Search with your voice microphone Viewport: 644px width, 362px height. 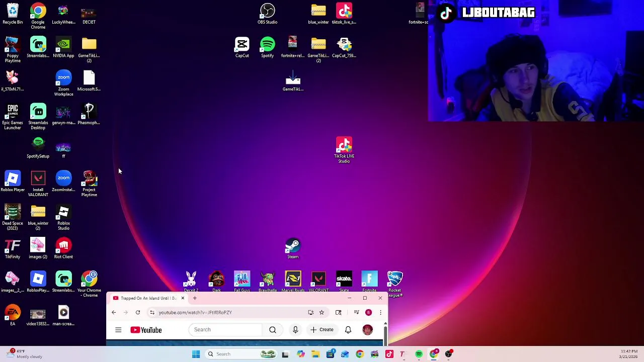pyautogui.click(x=295, y=330)
